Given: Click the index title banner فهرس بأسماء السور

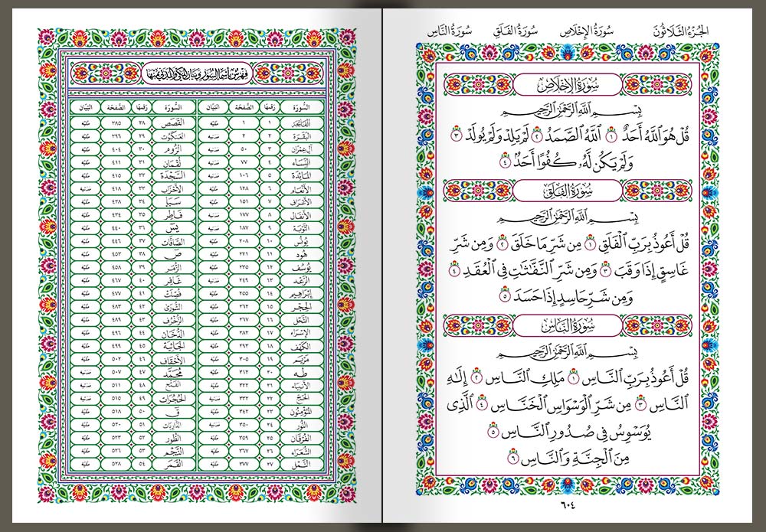Looking at the screenshot, I should (198, 73).
